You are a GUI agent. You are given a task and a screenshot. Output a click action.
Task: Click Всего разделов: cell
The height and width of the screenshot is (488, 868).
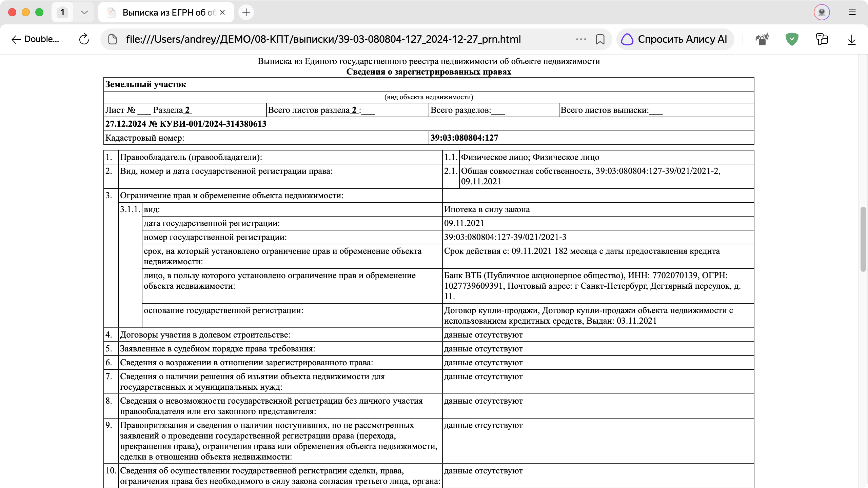[494, 110]
